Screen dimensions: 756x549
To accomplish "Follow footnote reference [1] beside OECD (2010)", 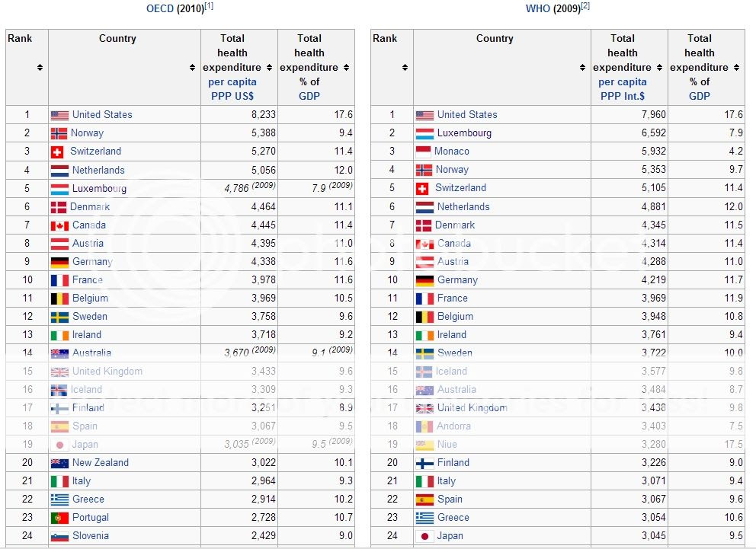I will click(x=209, y=6).
